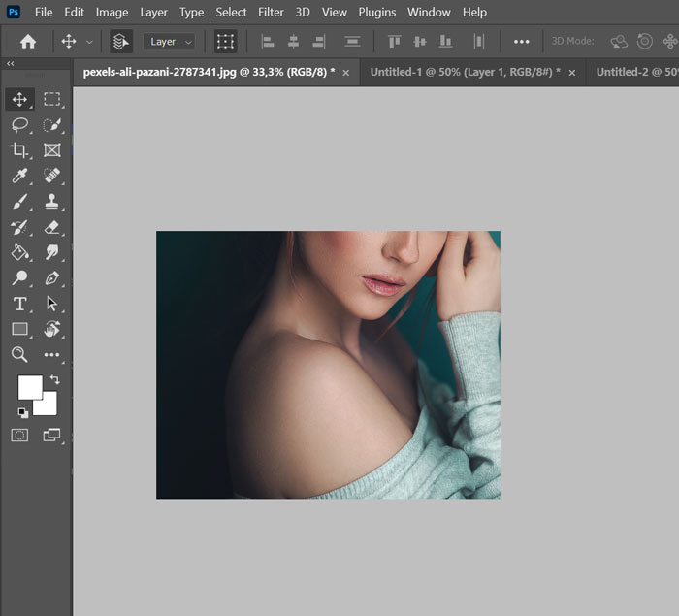Choose the Clone Stamp tool
The image size is (679, 616).
click(52, 202)
